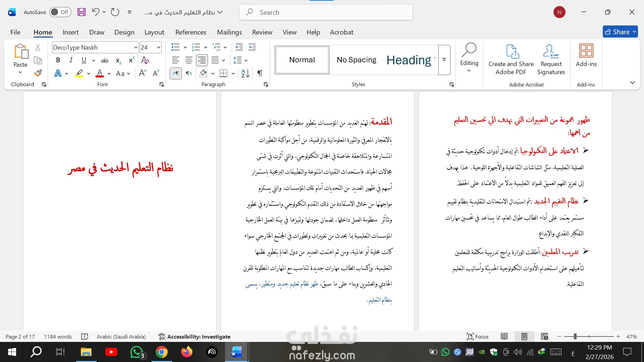Expand the Styles gallery More arrow

444,60
